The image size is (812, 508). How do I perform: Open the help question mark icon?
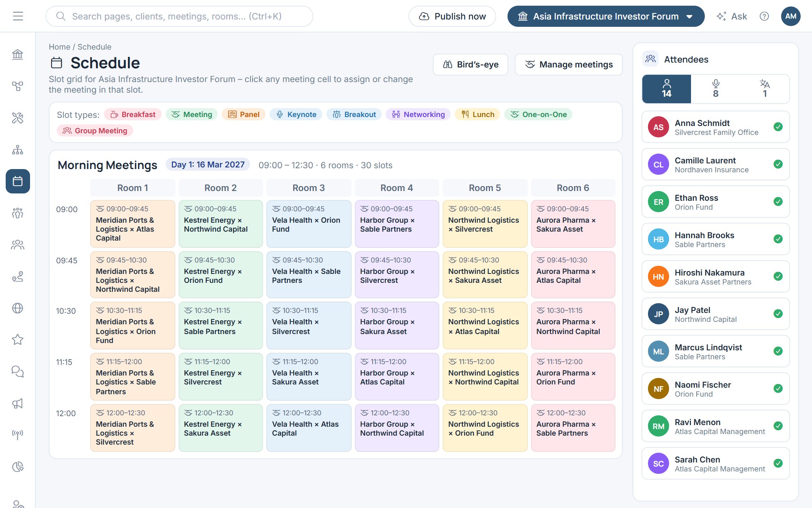[x=764, y=16]
